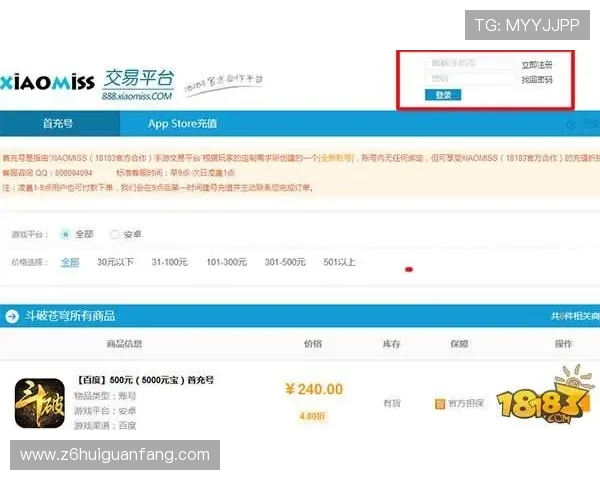Open the 首充号 tab
600x480 pixels.
[x=60, y=123]
